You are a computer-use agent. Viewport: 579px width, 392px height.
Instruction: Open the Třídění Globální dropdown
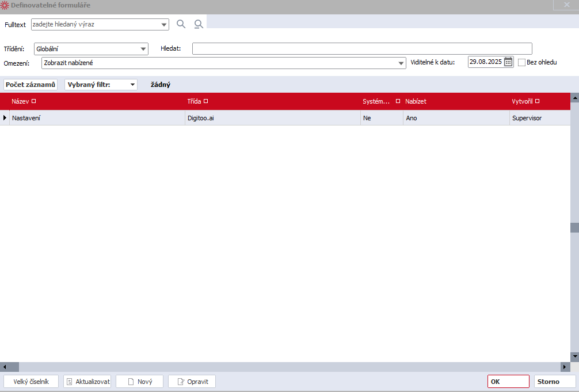143,49
